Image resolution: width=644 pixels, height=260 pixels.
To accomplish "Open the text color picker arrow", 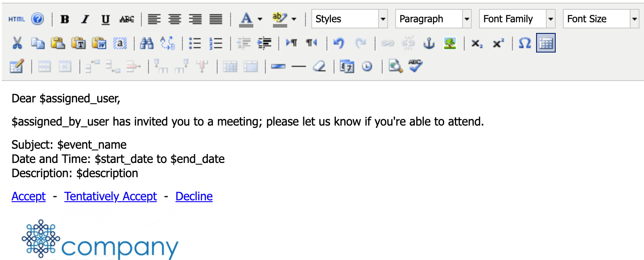I will click(x=260, y=19).
